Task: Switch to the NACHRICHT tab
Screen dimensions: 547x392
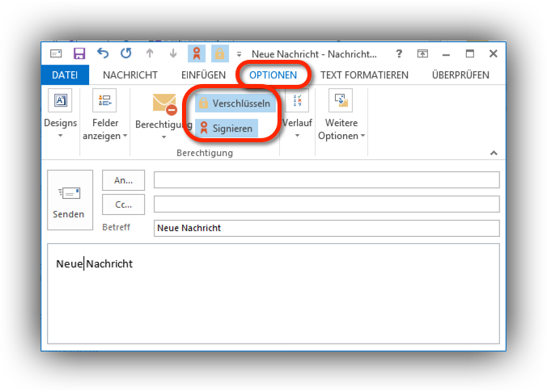Action: [x=130, y=75]
